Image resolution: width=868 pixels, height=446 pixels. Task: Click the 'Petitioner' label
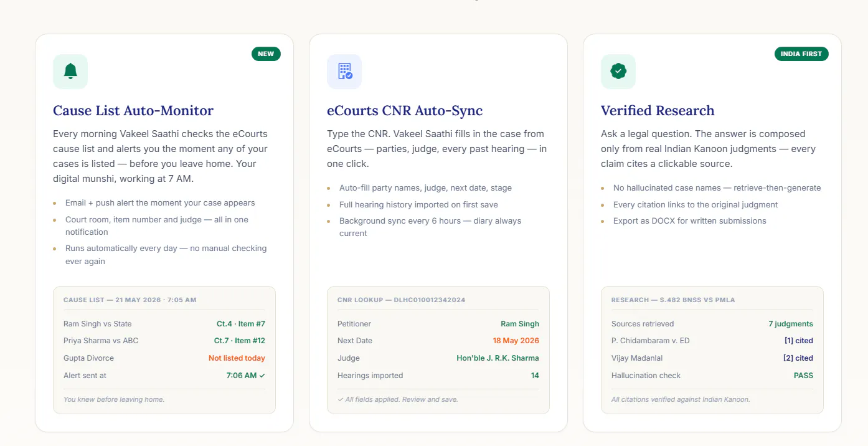point(354,324)
